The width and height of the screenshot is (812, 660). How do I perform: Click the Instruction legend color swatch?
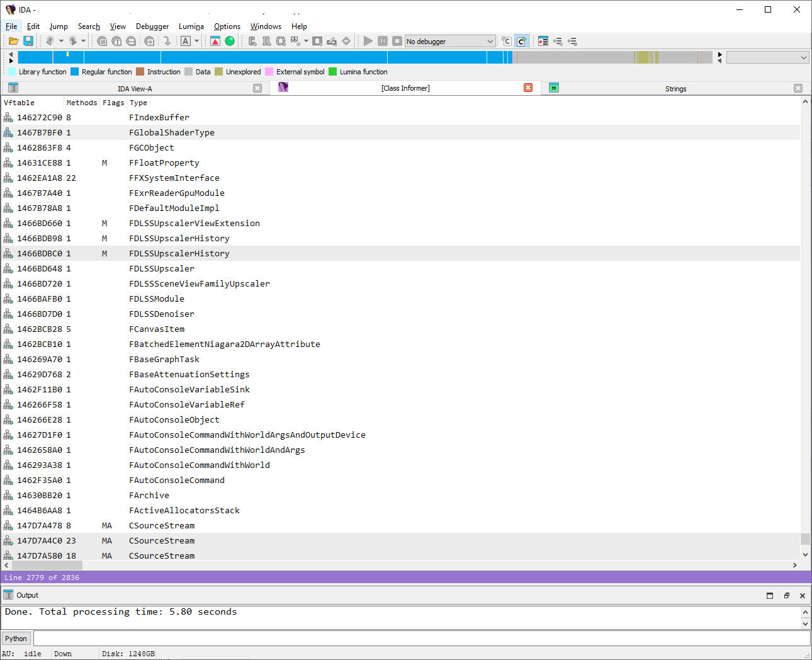coord(140,72)
